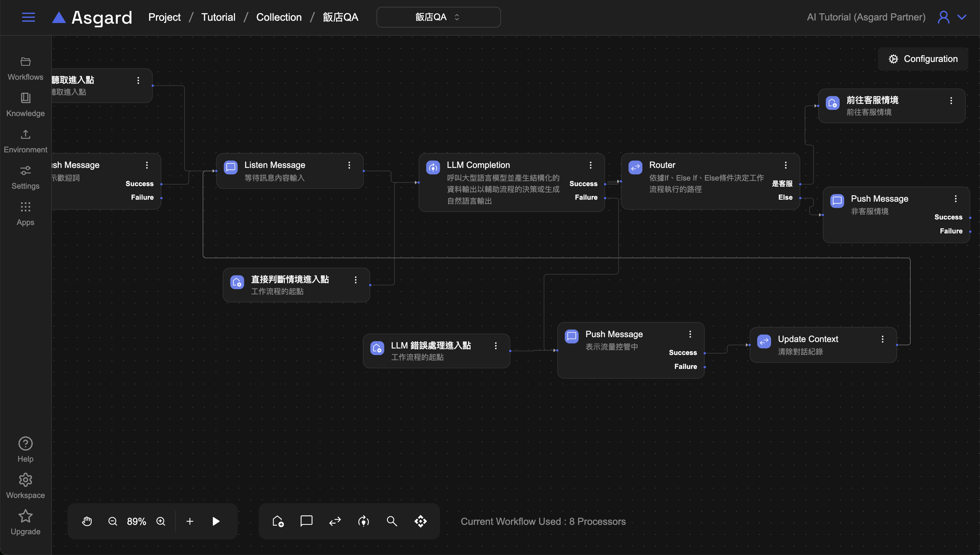Screen dimensions: 980x555
Task: Go to Knowledge in the sidebar
Action: click(x=26, y=104)
